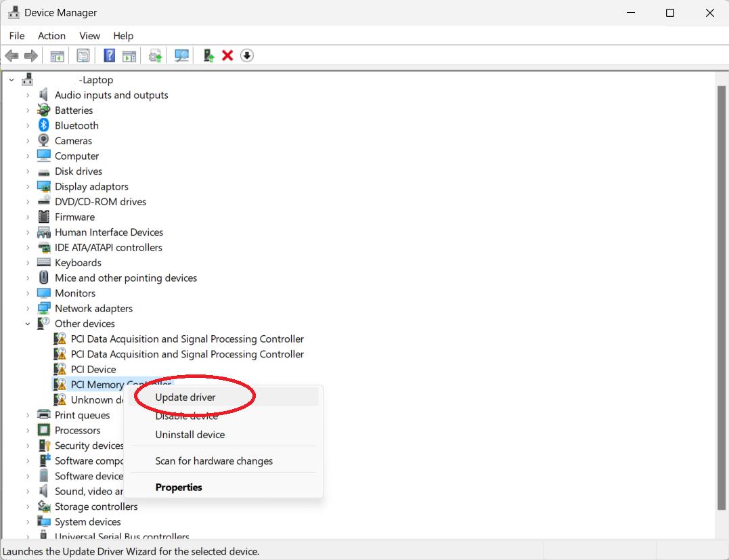Expand the Bluetooth device tree node
Viewport: 729px width, 560px height.
[x=27, y=125]
